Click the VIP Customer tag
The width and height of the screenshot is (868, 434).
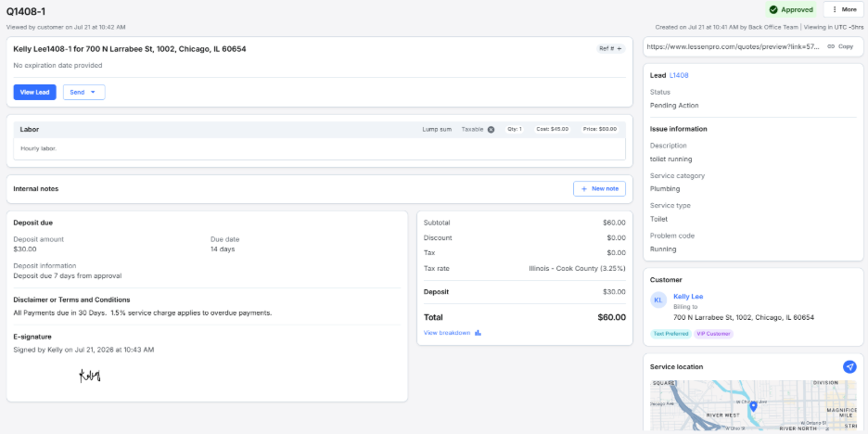[x=713, y=334]
